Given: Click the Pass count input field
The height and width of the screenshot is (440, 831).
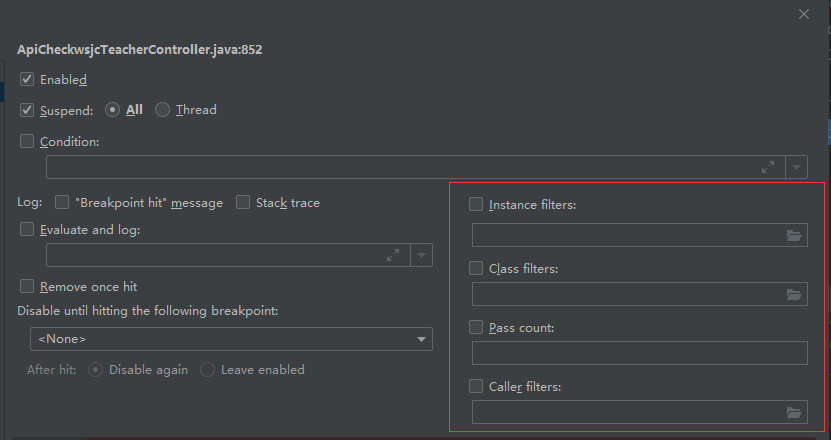Looking at the screenshot, I should [639, 353].
